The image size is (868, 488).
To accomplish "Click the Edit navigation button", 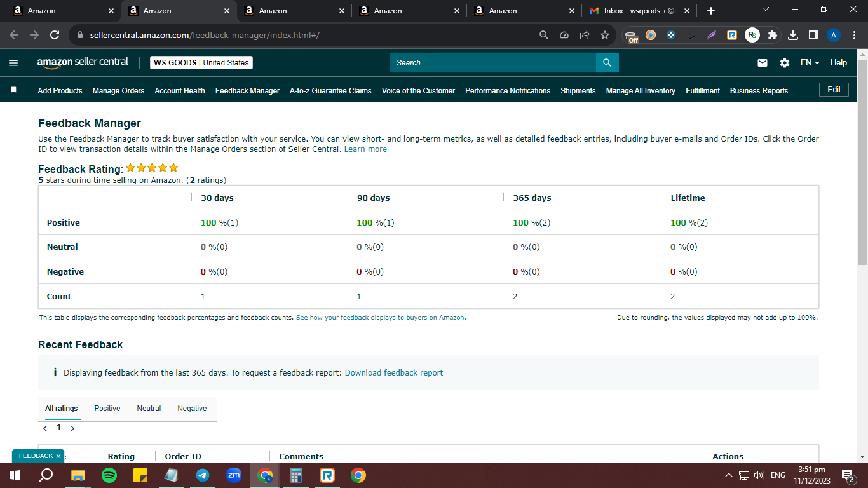I will pos(834,90).
